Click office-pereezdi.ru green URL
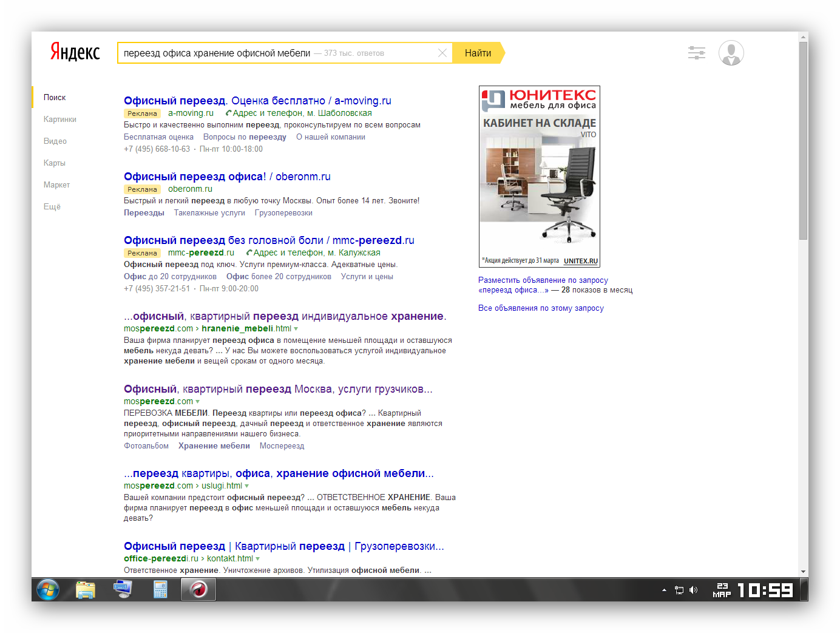840x633 pixels. click(x=161, y=558)
